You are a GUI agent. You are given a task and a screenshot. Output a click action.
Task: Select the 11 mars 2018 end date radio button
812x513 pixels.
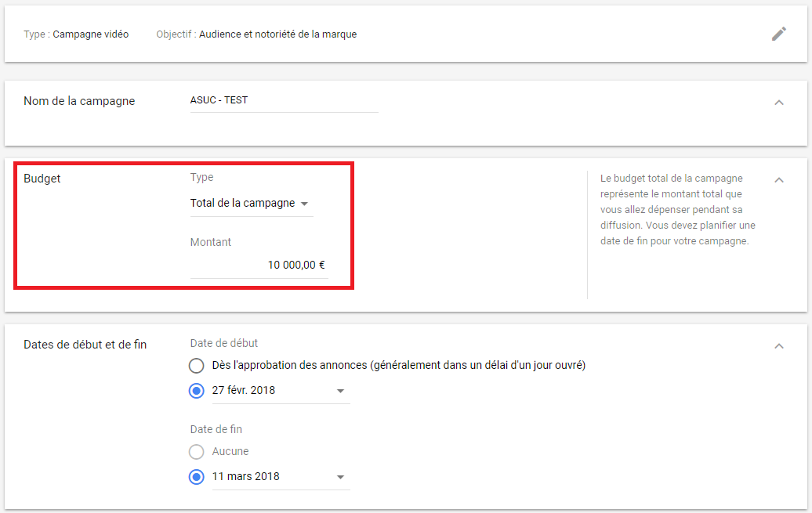pyautogui.click(x=197, y=476)
